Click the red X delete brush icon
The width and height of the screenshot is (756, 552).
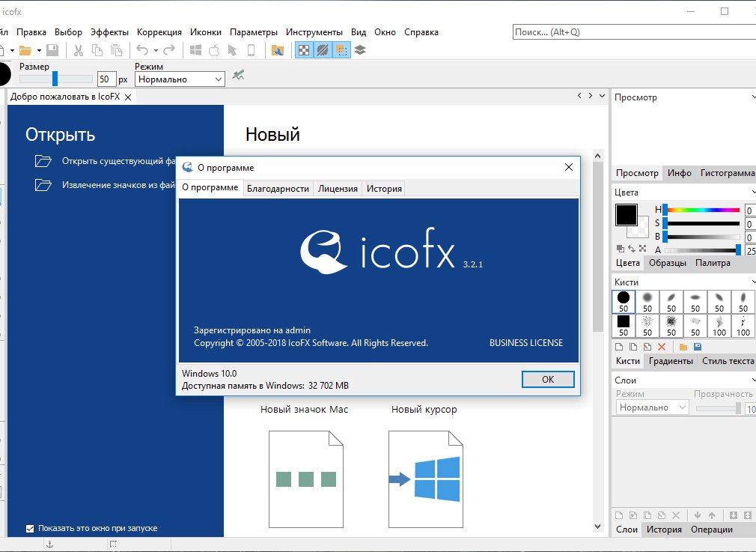662,347
